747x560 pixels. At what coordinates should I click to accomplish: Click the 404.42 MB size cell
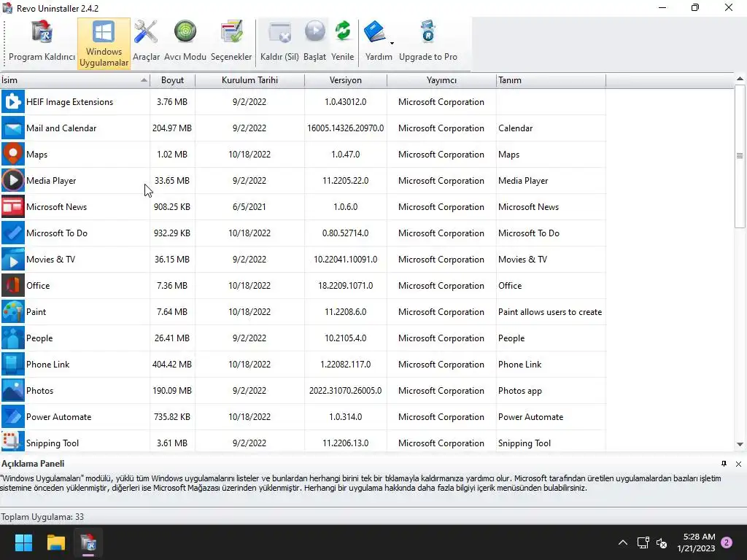point(172,365)
